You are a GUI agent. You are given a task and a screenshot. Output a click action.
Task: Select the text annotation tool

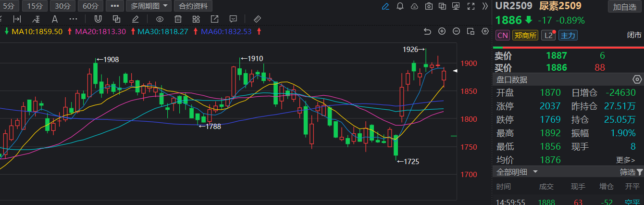(54, 19)
